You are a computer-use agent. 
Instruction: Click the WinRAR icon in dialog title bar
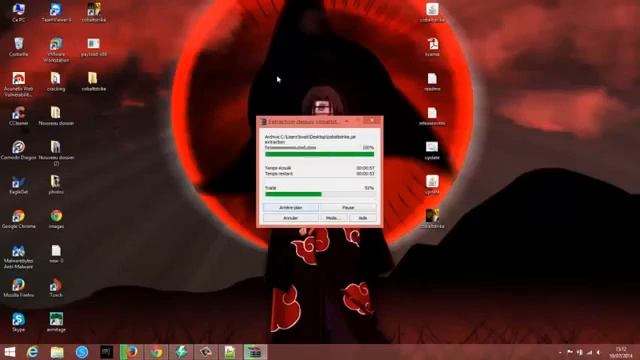coord(263,122)
